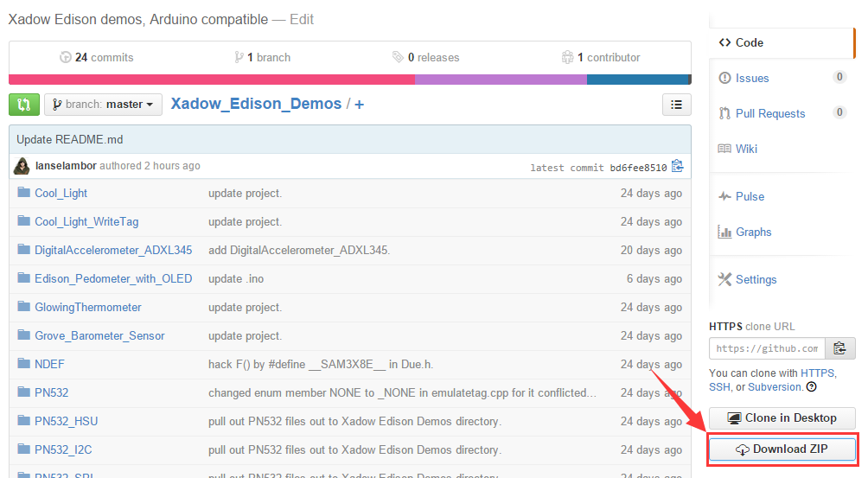This screenshot has width=868, height=478.
Task: Click the Issues exclamation icon
Action: coord(724,78)
